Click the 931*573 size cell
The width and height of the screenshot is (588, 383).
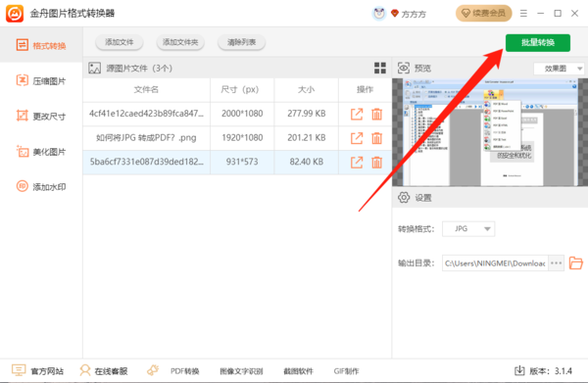pos(242,162)
